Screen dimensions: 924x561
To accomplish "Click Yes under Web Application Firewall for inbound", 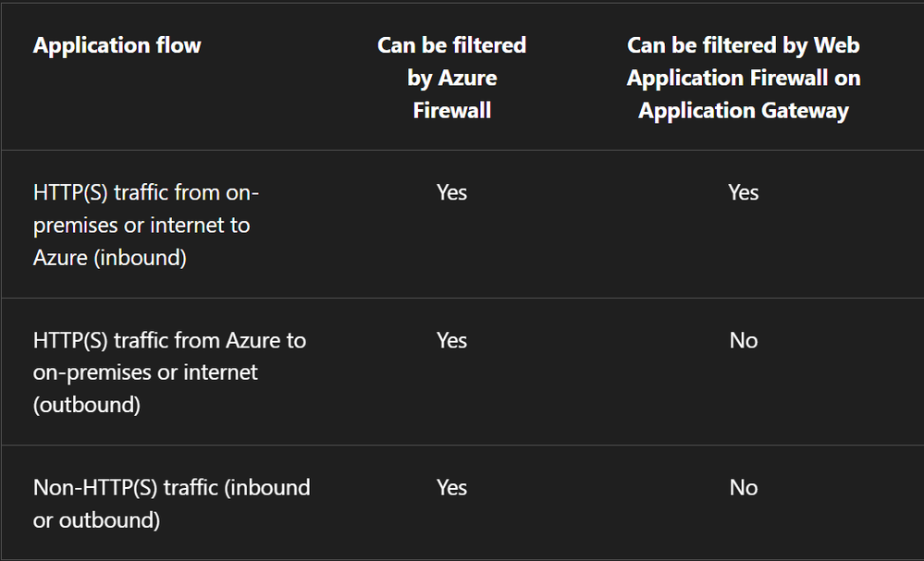I will click(743, 192).
